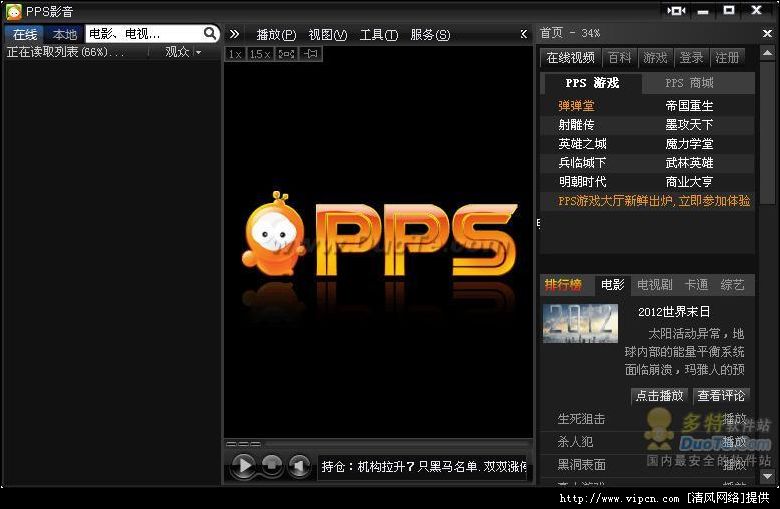The height and width of the screenshot is (509, 780).
Task: Minimize the PPS影音 window
Action: 703,10
